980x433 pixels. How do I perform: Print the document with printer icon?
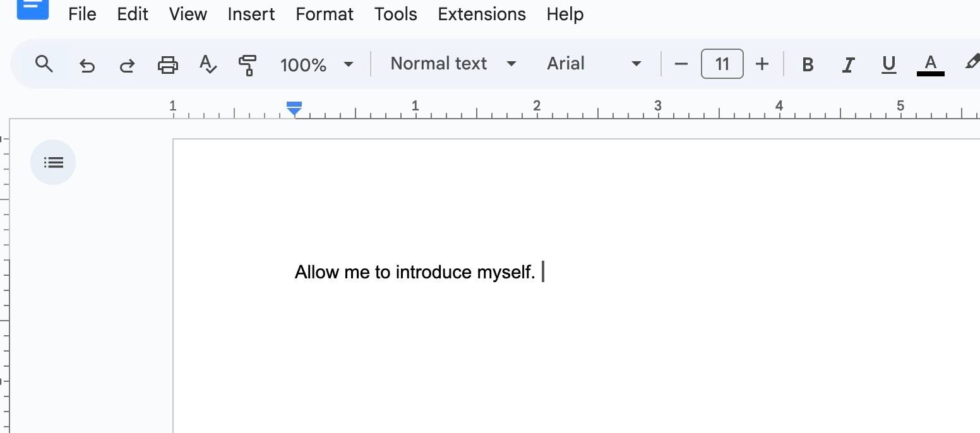[x=167, y=64]
